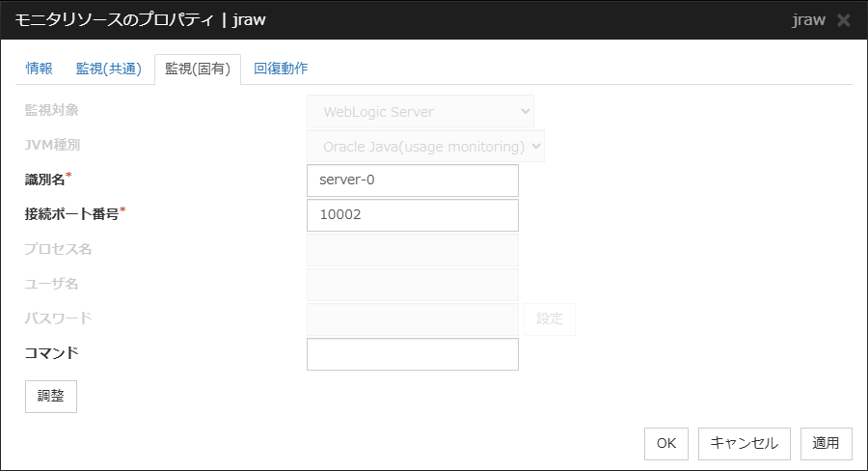The image size is (868, 471).
Task: Select the 監視(固有) tab
Action: 198,69
